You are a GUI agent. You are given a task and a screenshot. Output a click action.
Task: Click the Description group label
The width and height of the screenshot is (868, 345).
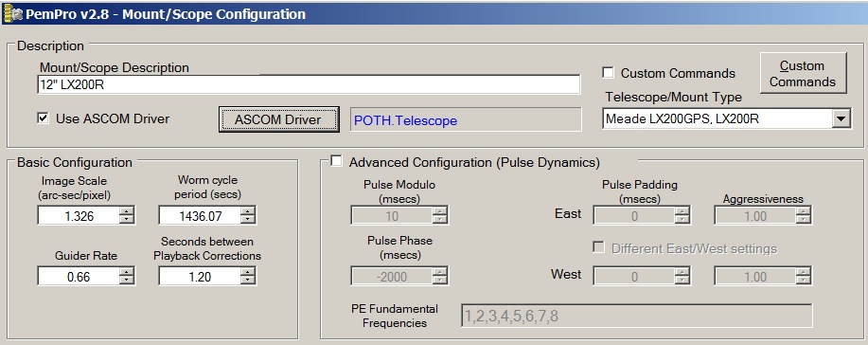tap(50, 46)
